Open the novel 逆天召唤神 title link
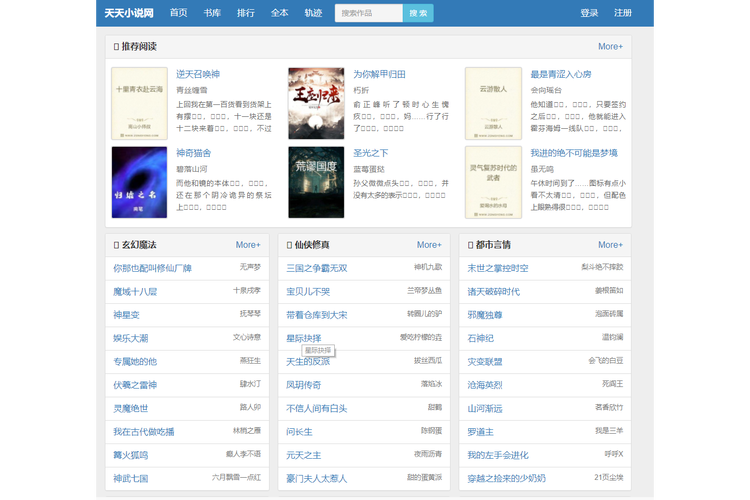 click(x=197, y=74)
